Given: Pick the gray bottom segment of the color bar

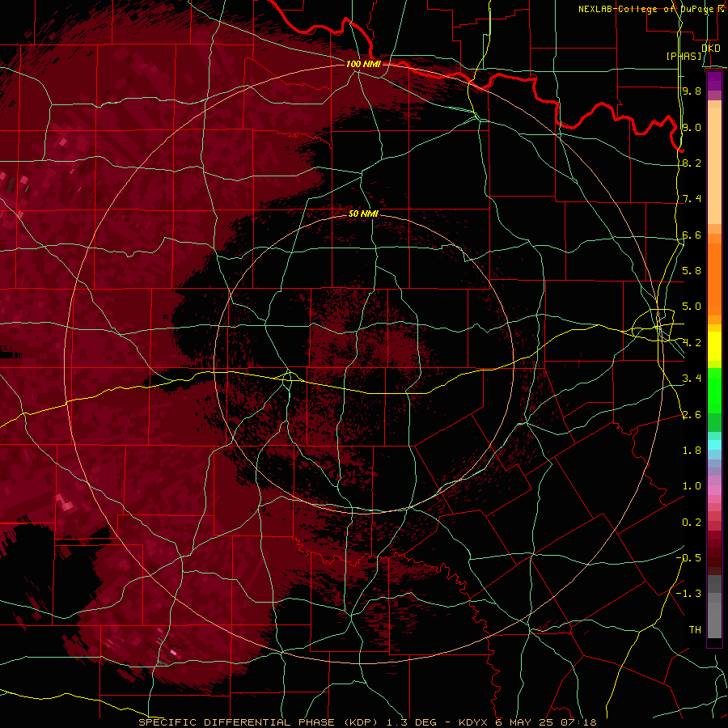Looking at the screenshot, I should [x=714, y=620].
